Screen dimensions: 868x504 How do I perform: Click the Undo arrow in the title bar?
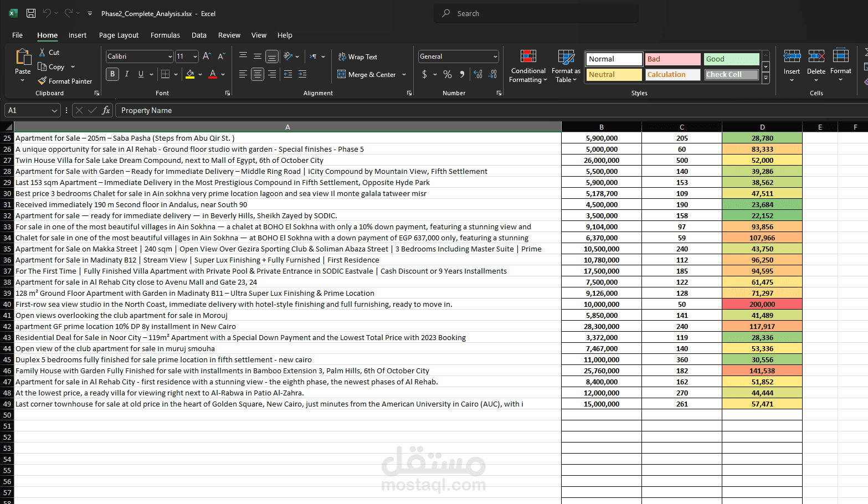point(47,13)
